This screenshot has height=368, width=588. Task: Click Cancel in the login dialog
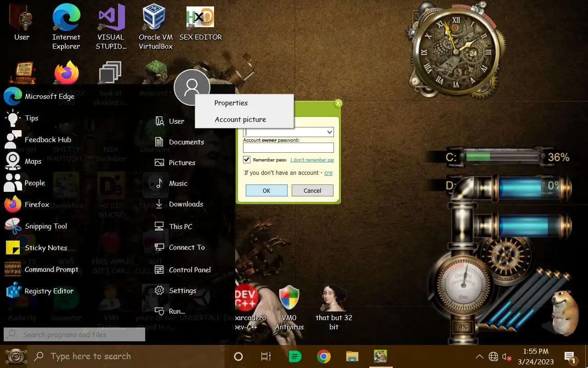coord(312,190)
